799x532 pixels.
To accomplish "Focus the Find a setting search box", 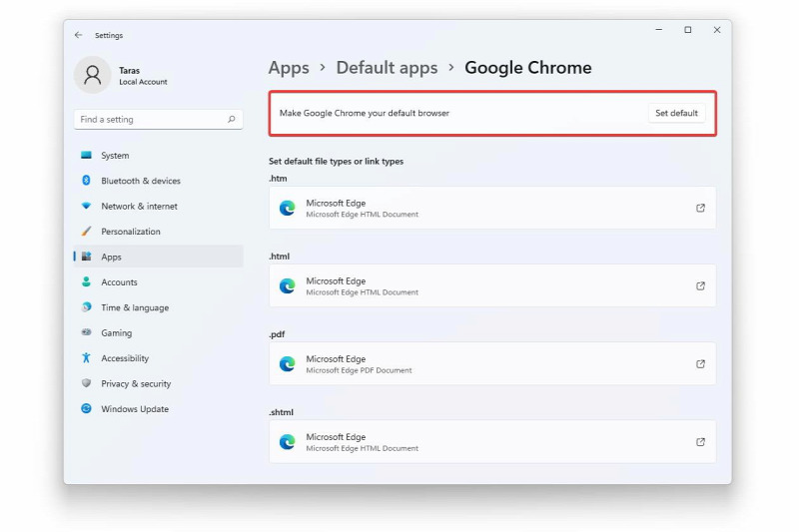I will [x=159, y=119].
